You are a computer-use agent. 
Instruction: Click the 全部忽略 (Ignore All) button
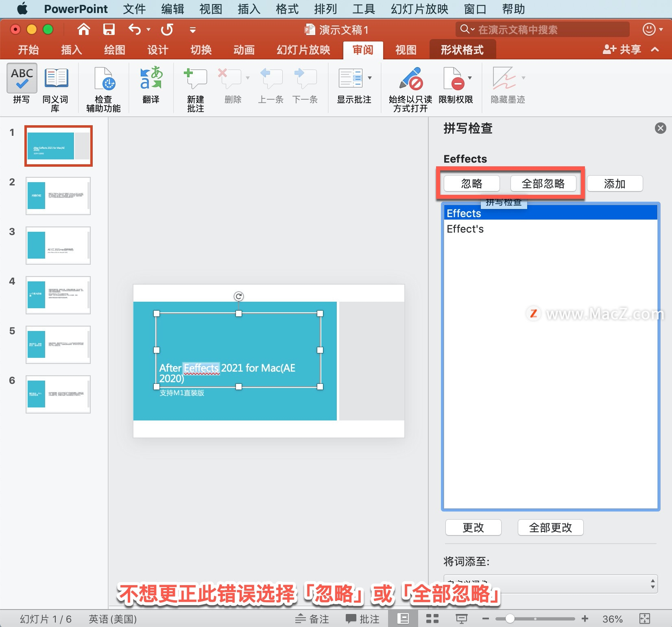pos(543,183)
